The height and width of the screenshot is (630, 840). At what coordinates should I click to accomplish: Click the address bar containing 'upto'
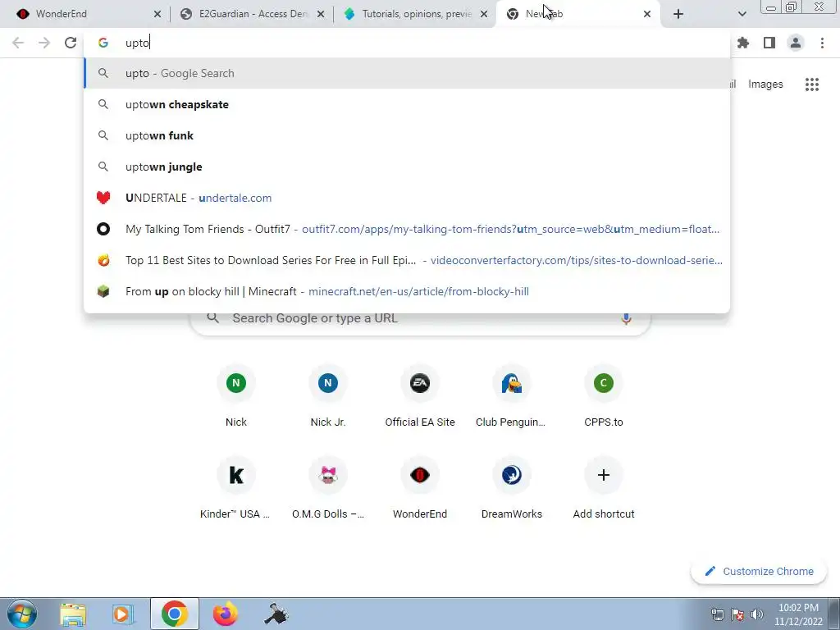pos(407,43)
